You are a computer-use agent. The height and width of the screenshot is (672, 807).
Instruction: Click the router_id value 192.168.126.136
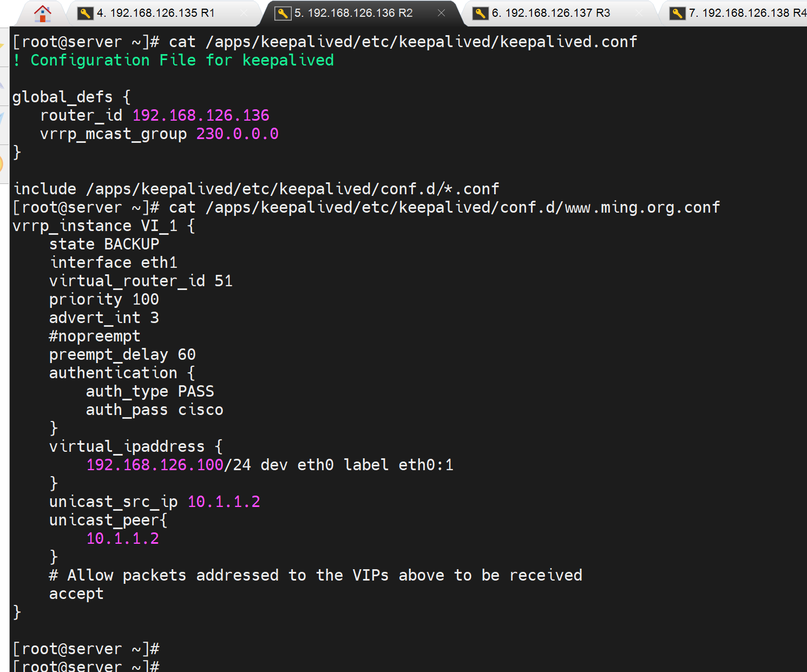coord(201,115)
